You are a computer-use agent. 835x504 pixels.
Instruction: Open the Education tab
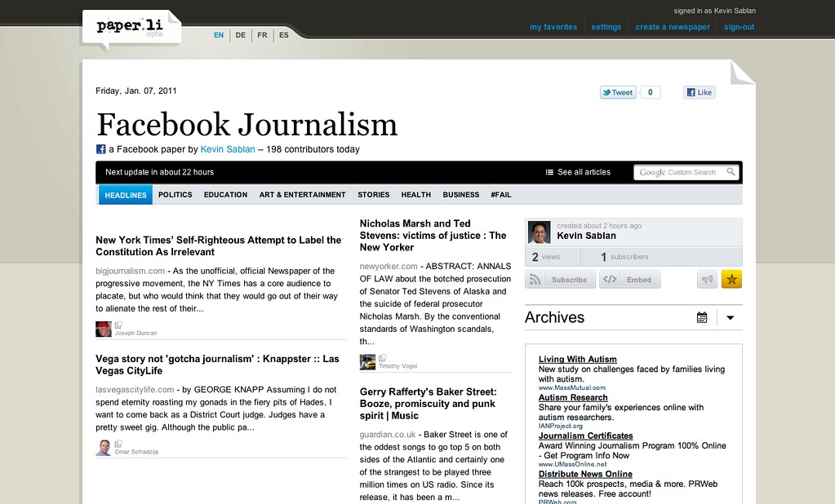coord(226,195)
